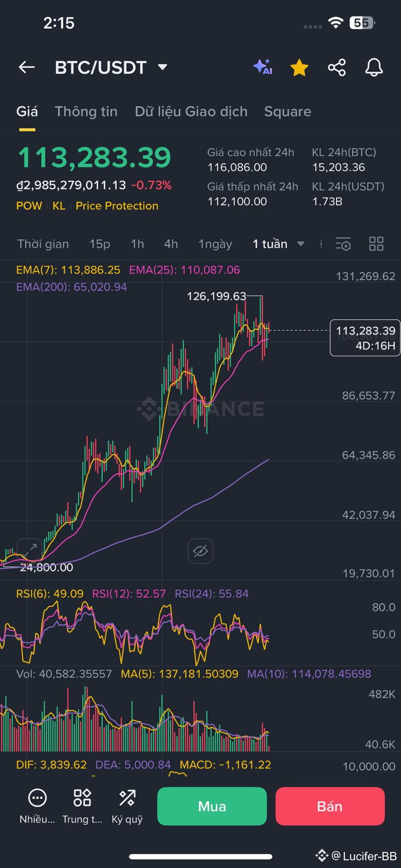Tap the back arrow icon

27,67
